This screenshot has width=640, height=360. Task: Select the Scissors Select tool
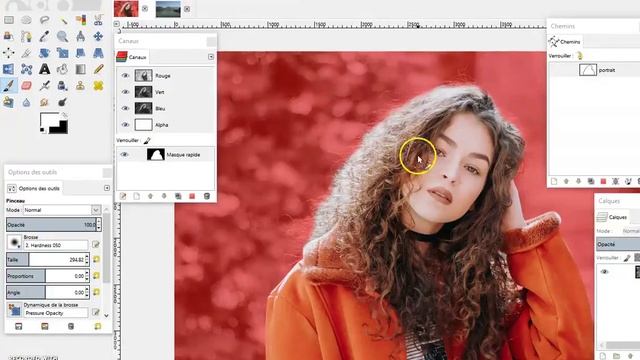click(x=98, y=20)
